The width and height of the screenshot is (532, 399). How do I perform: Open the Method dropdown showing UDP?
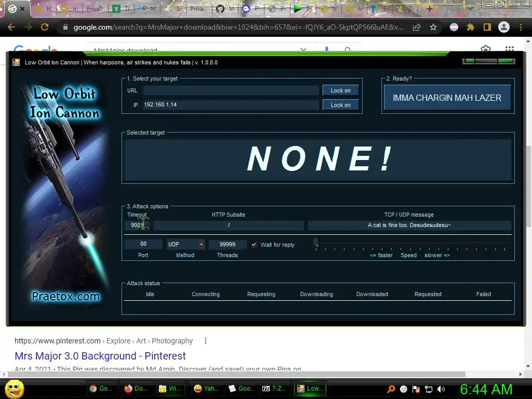185,244
